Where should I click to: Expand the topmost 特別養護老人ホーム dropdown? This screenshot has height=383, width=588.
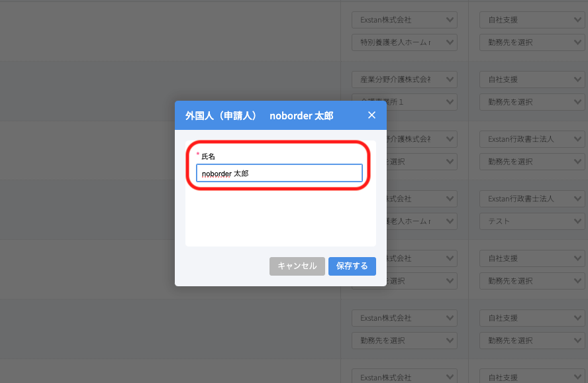(x=404, y=42)
